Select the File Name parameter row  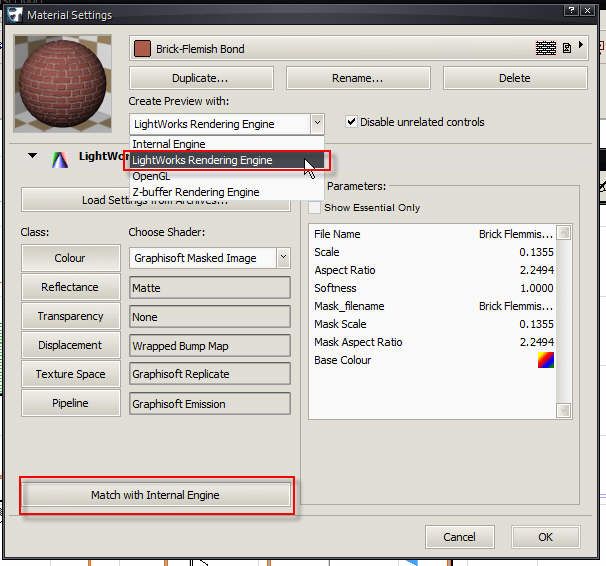click(x=433, y=234)
